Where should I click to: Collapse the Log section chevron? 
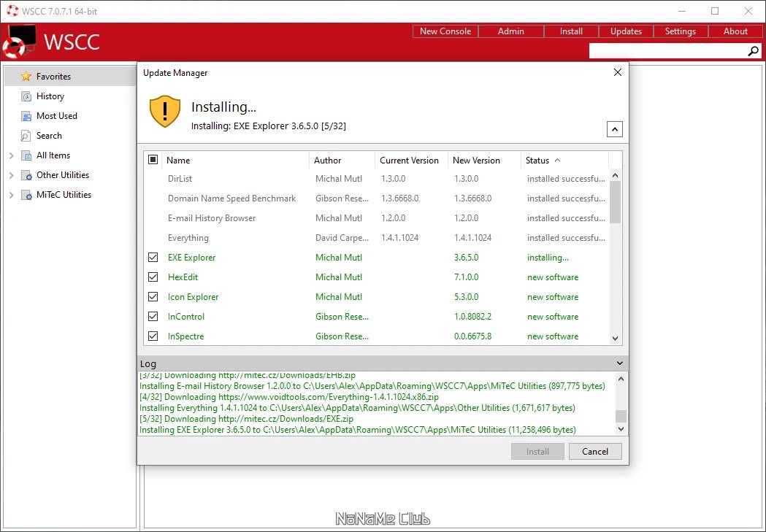tap(619, 363)
